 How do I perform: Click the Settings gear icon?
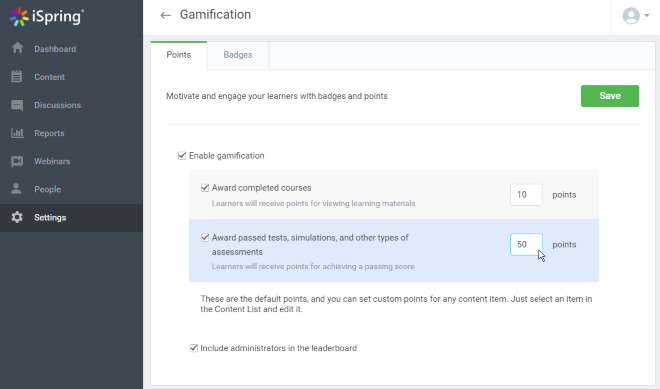click(17, 217)
